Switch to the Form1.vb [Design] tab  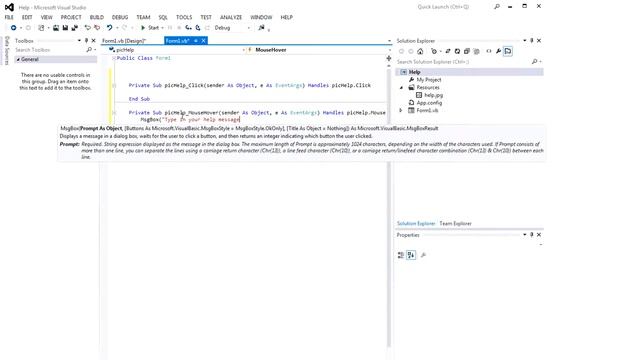(x=124, y=41)
